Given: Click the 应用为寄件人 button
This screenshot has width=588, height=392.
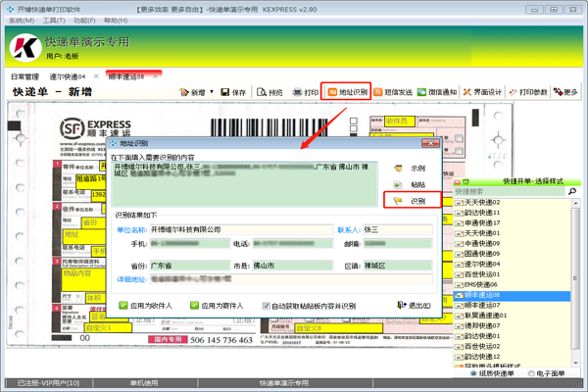Looking at the screenshot, I should click(x=217, y=306).
